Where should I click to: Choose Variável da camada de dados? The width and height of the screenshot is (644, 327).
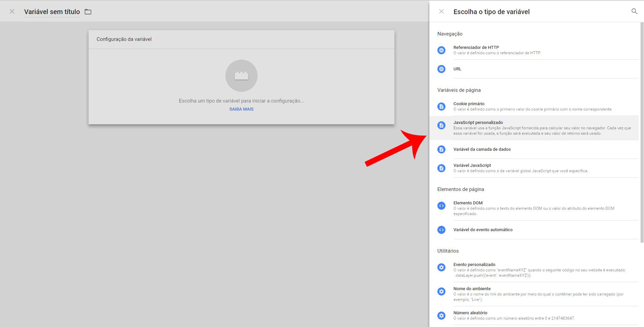482,149
